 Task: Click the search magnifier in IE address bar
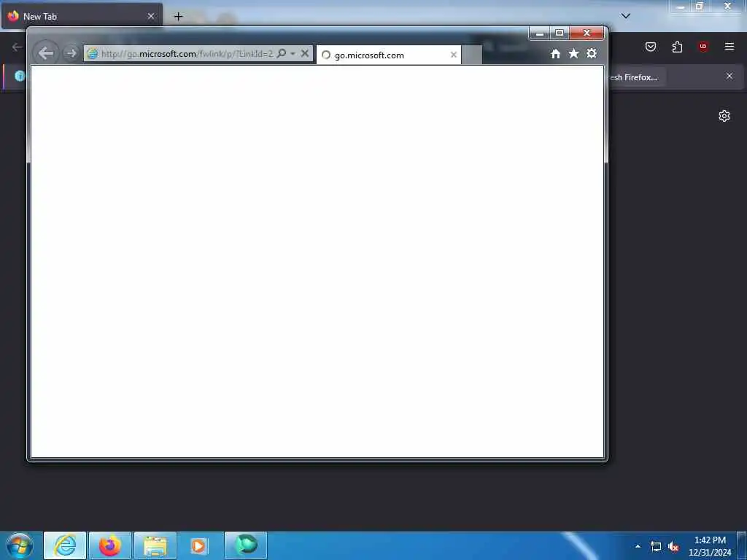point(282,53)
